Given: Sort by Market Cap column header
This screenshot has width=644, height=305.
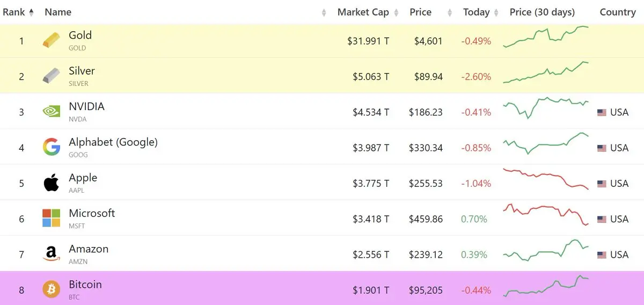Looking at the screenshot, I should click(x=363, y=12).
